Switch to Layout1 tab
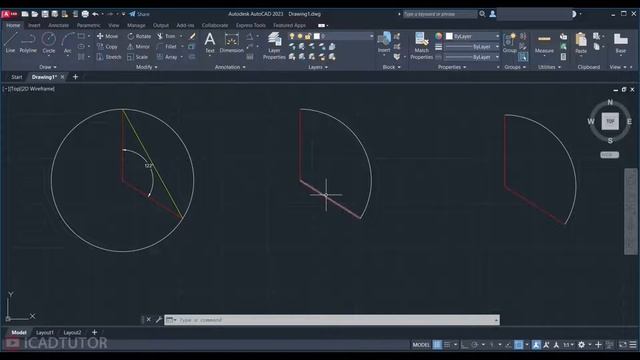The width and height of the screenshot is (640, 360). click(44, 333)
